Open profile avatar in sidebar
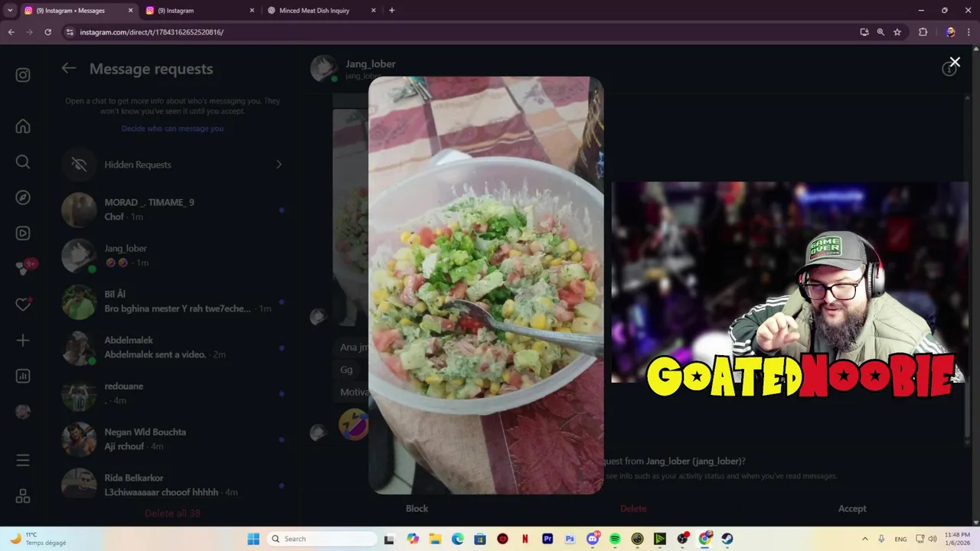 (x=23, y=412)
